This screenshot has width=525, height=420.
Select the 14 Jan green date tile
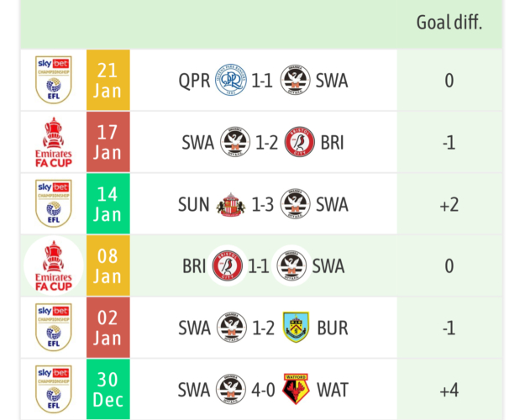coord(108,204)
